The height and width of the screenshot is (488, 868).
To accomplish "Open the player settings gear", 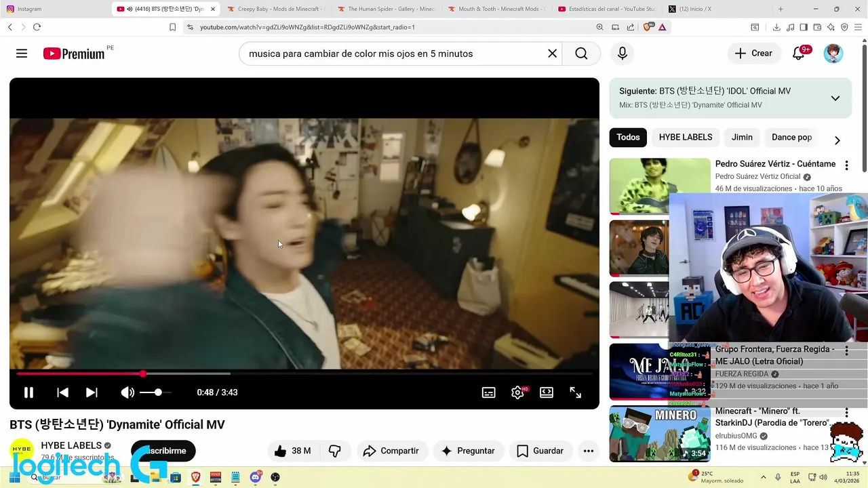I will tap(517, 392).
